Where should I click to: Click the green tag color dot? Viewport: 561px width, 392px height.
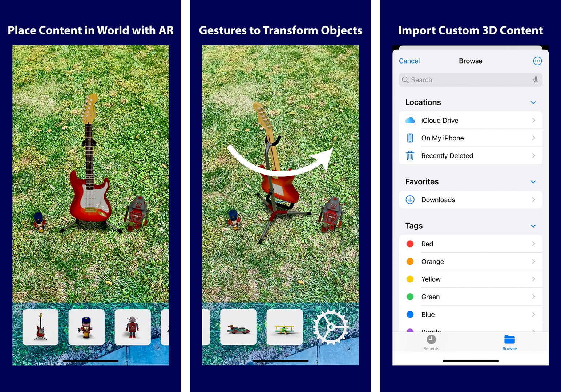coord(410,297)
